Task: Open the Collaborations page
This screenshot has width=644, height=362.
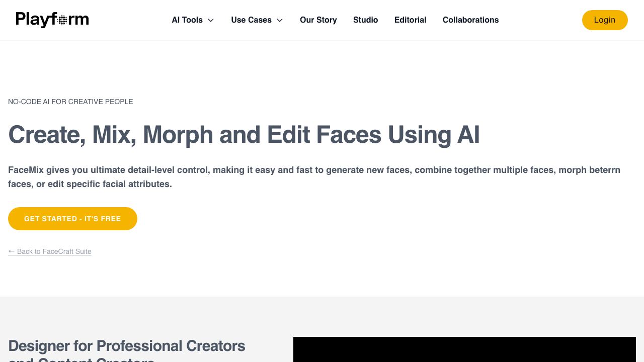Action: [x=471, y=20]
